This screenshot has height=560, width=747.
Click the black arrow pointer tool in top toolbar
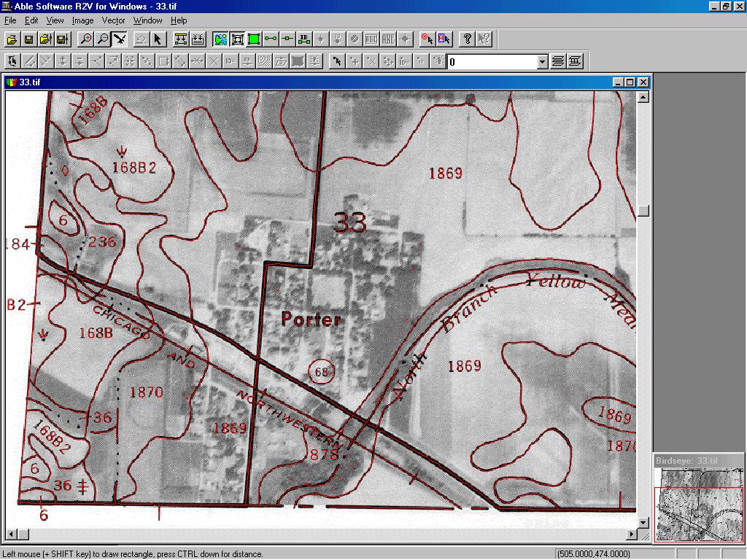pyautogui.click(x=158, y=39)
